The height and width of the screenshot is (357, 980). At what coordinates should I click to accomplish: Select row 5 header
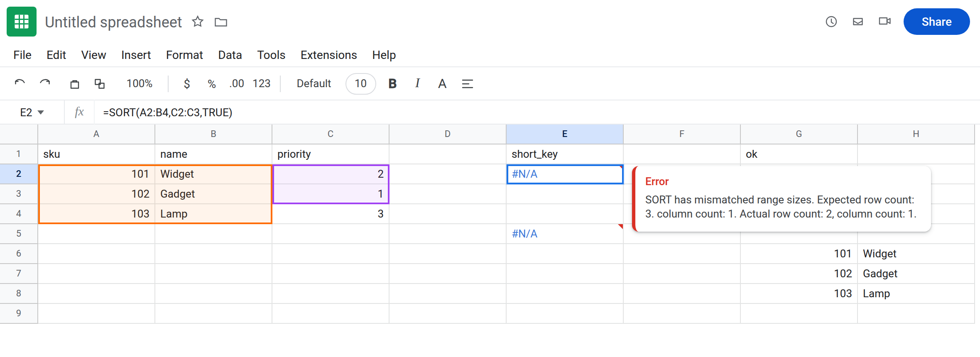coord(19,233)
